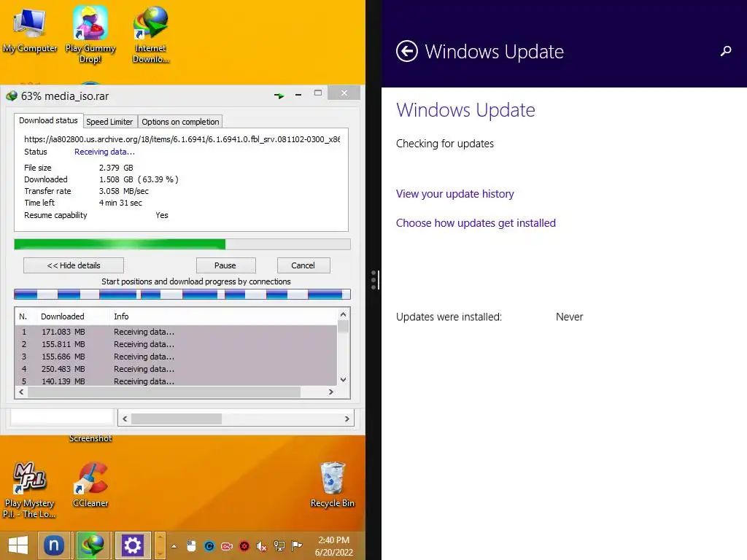Click the connections list horizontal scrollbar thumb
Image resolution: width=747 pixels, height=560 pixels.
164,392
